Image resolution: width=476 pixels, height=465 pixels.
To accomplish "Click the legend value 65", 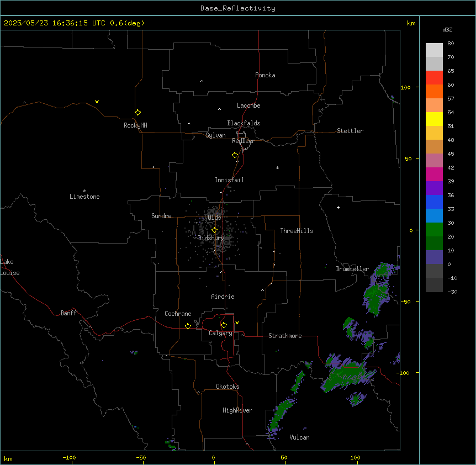I will pos(451,71).
